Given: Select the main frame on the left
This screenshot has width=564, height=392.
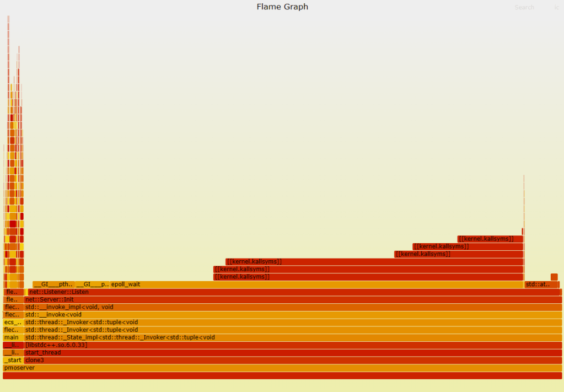Looking at the screenshot, I should point(11,337).
